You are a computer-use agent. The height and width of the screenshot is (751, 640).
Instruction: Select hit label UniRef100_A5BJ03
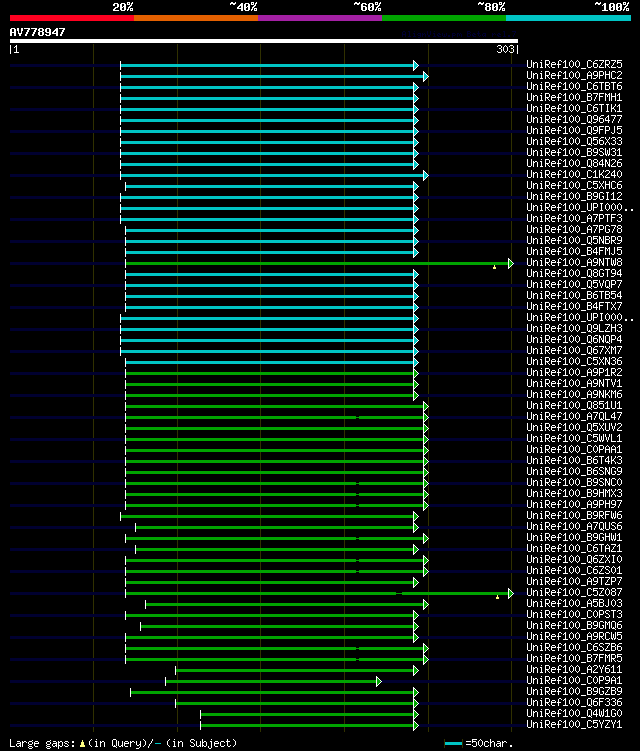[x=574, y=604]
